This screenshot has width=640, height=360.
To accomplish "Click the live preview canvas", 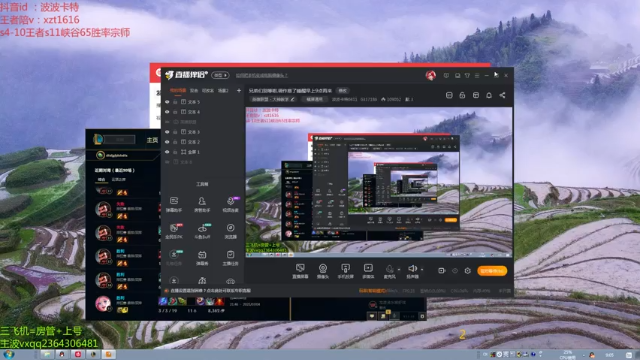I will 379,182.
